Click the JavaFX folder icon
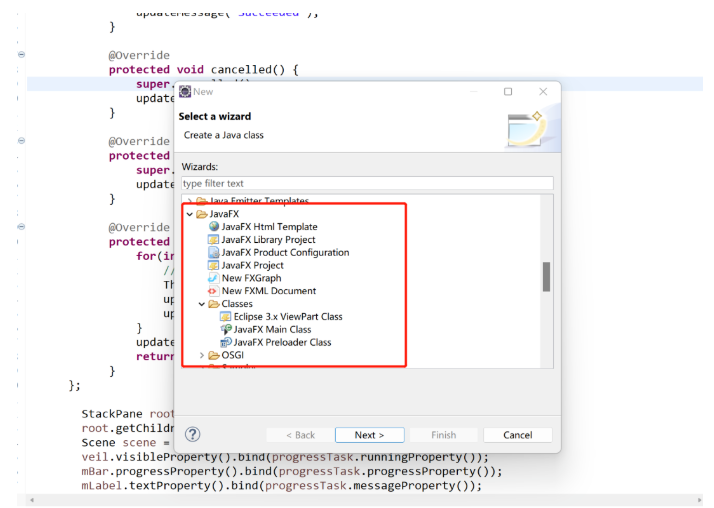This screenshot has width=714, height=508. click(202, 214)
